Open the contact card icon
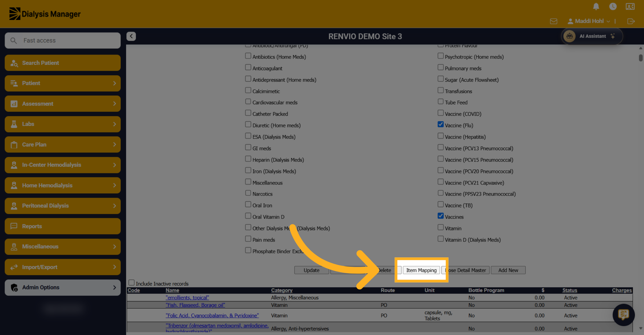Viewport: 644px width, 335px height. [630, 6]
